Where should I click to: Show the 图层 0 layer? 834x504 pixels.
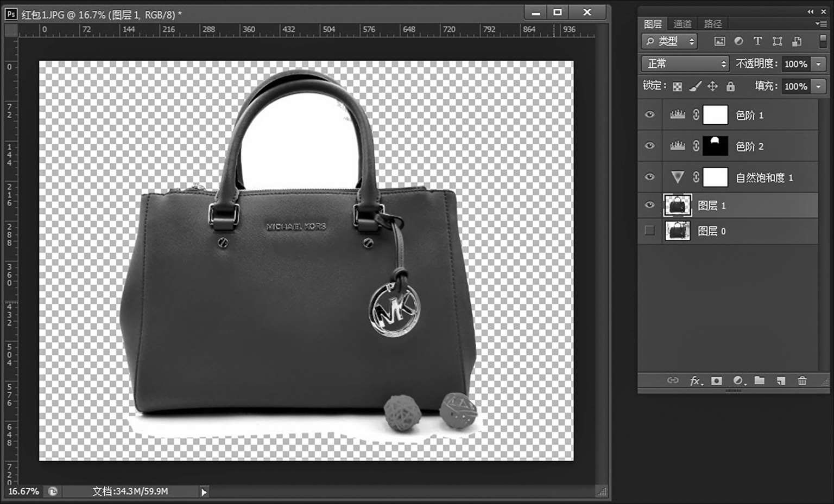pyautogui.click(x=649, y=231)
